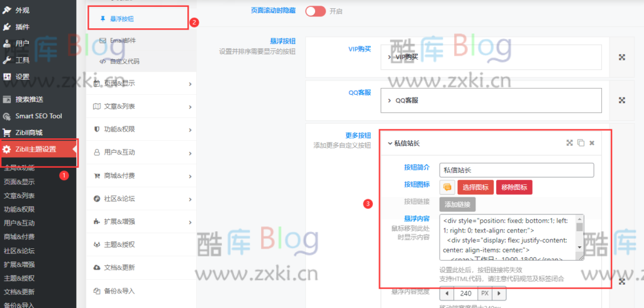The image size is (644, 308).
Task: Click the 添加链接 button
Action: tap(458, 204)
